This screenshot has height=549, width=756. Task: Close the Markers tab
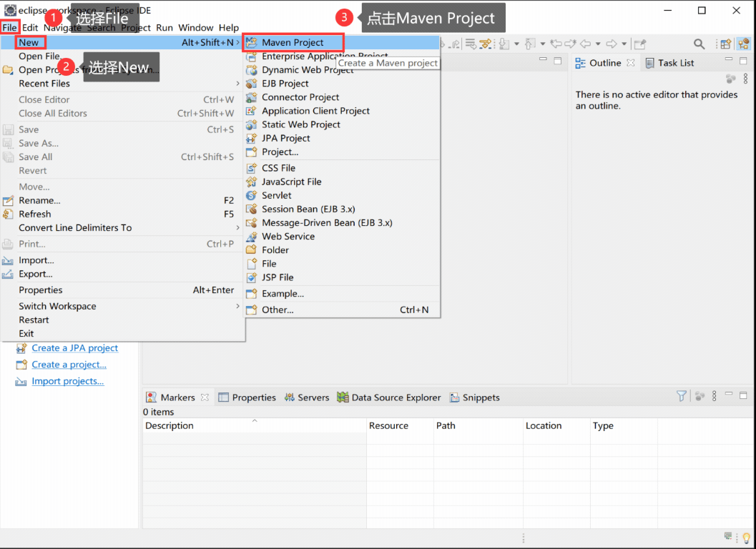[x=205, y=397]
